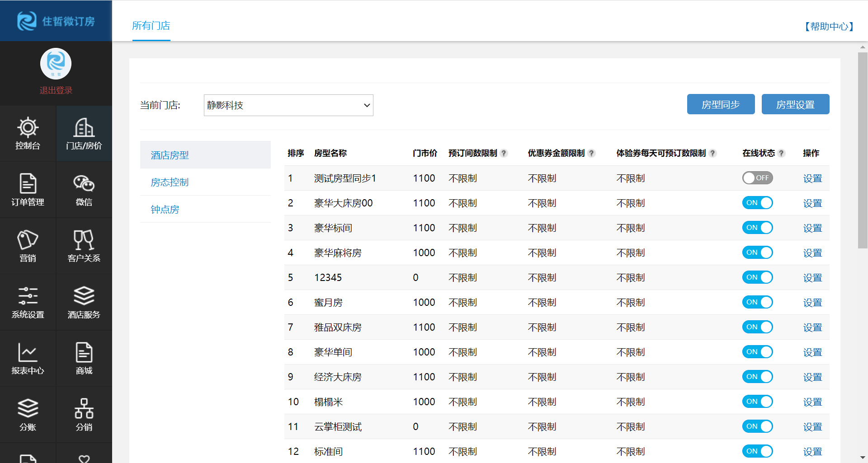Open the 控制台 dashboard icon
The image size is (868, 463).
point(28,134)
